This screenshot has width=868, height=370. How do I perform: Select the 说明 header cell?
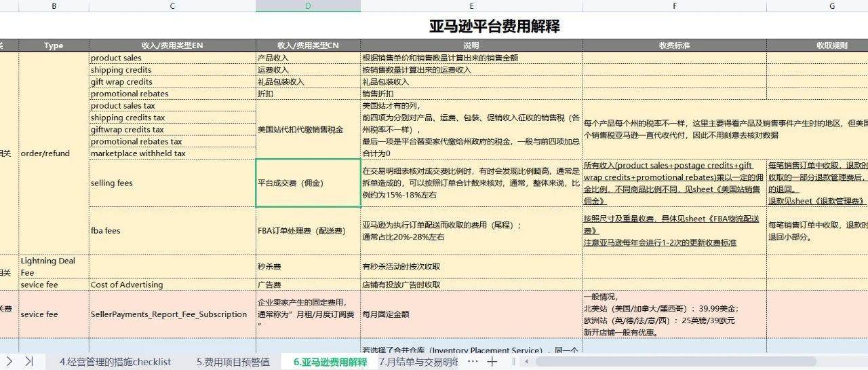pos(471,45)
